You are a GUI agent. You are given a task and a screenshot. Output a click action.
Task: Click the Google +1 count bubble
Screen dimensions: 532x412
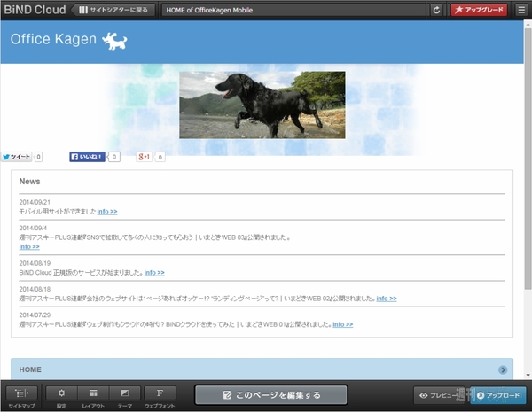click(160, 157)
